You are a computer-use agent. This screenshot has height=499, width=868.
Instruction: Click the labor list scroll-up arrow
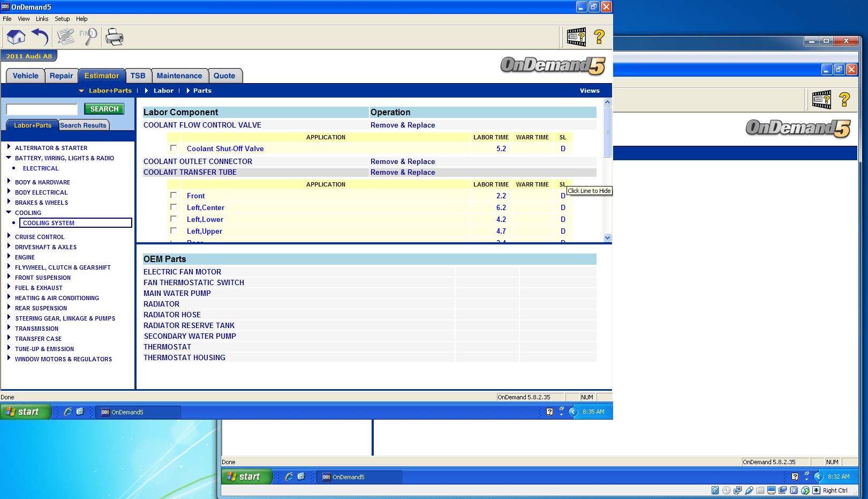pos(607,102)
